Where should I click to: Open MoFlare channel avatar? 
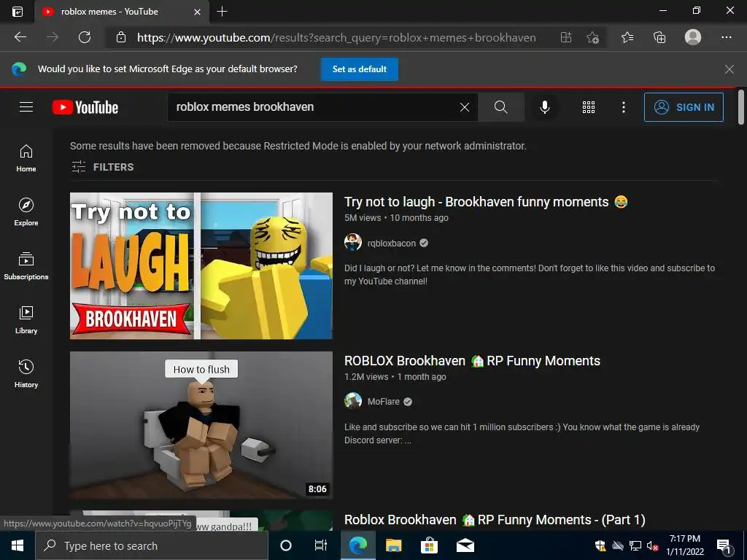tap(353, 401)
